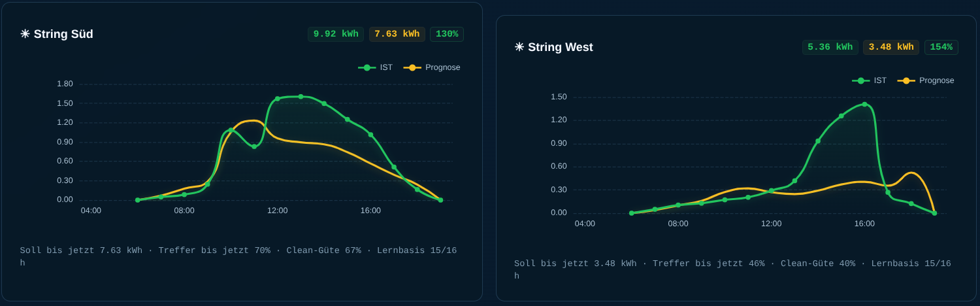Click the yellow 3.48 kWh badge
Image resolution: width=980 pixels, height=306 pixels.
[891, 47]
